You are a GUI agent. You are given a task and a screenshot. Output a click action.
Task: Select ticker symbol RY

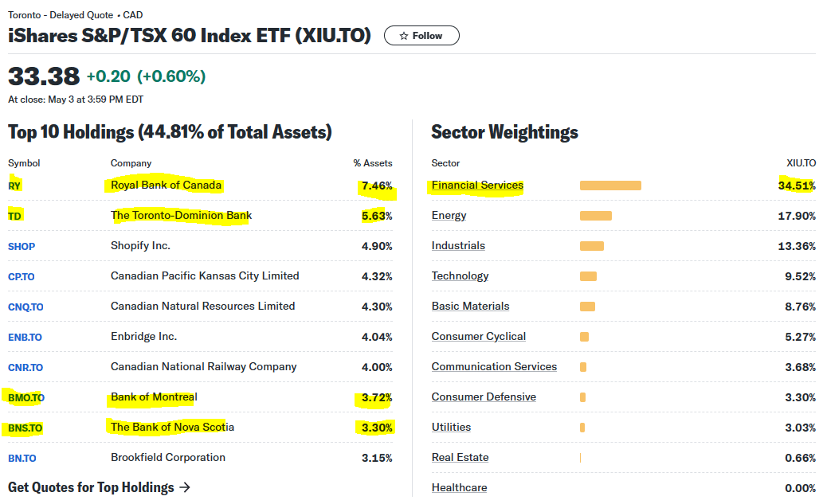click(x=14, y=185)
